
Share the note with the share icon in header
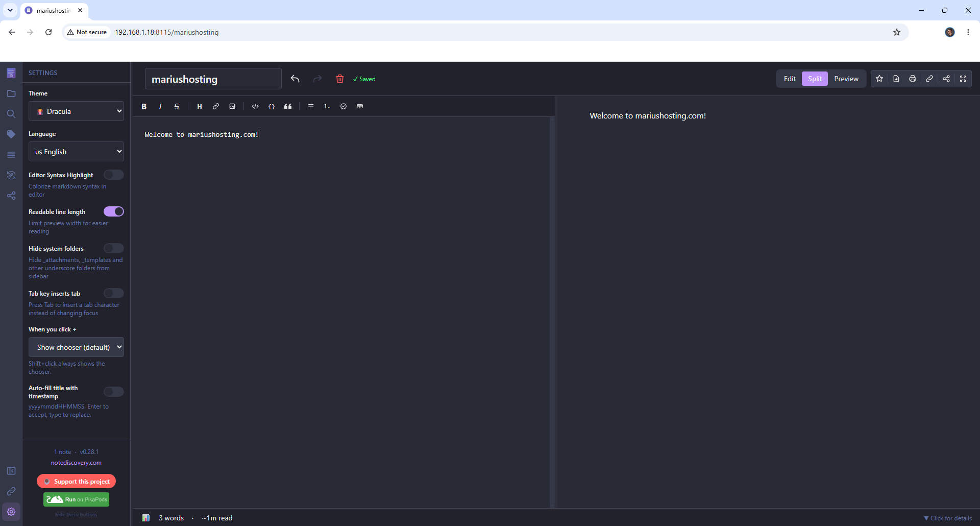pyautogui.click(x=946, y=79)
